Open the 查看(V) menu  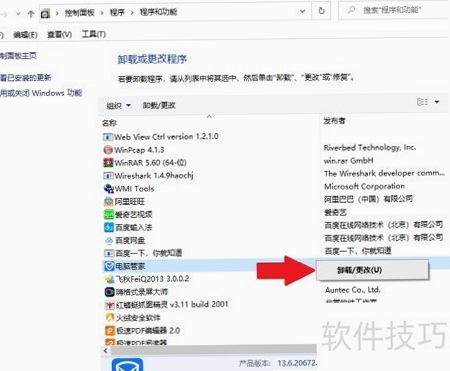(x=59, y=34)
